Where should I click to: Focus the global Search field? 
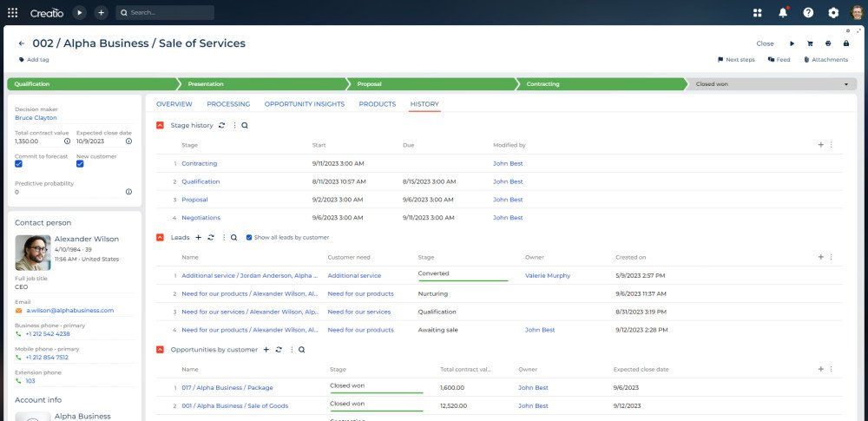click(165, 13)
